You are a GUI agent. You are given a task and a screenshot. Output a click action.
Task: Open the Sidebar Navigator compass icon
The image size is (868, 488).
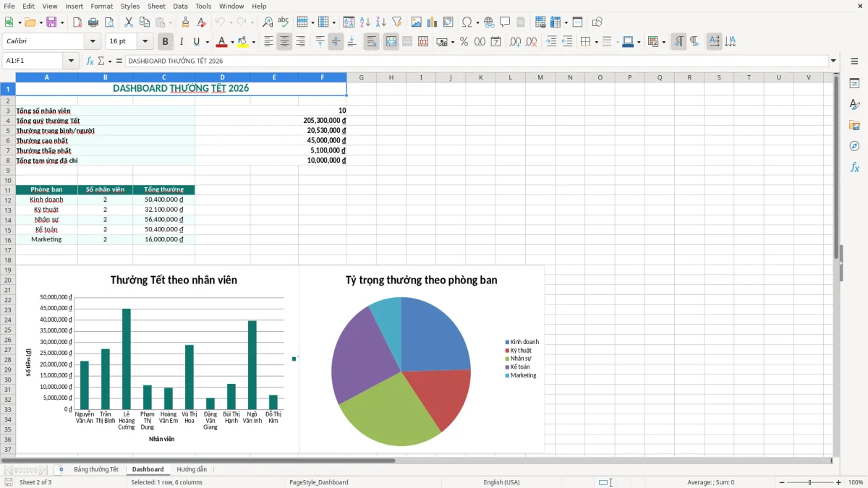[x=854, y=146]
